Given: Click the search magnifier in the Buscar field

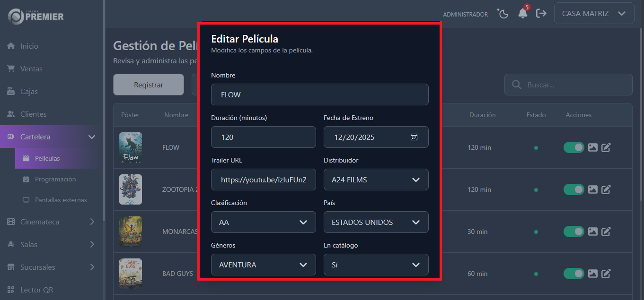Looking at the screenshot, I should pos(516,85).
